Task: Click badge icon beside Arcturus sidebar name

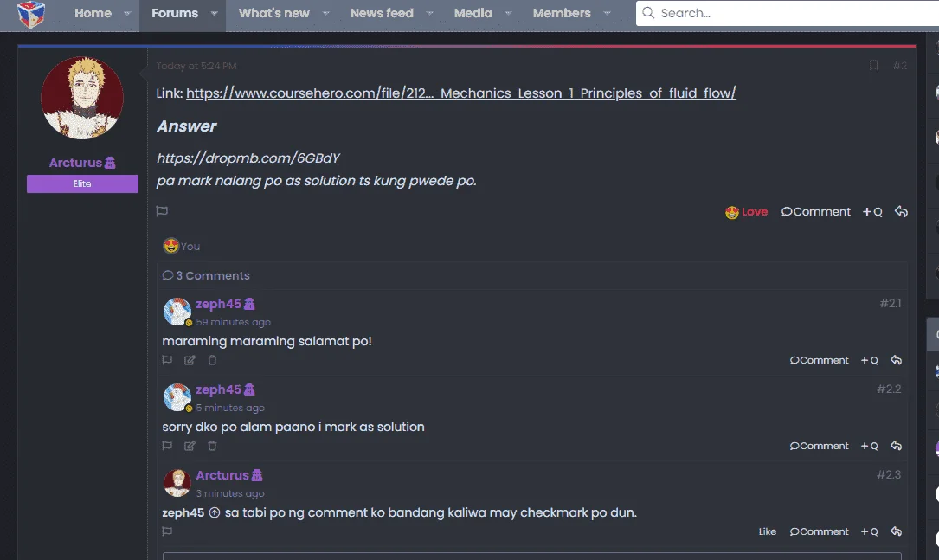Action: 110,163
